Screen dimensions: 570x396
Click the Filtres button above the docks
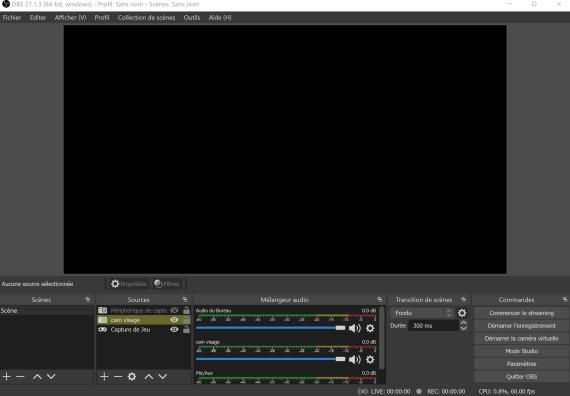click(167, 284)
